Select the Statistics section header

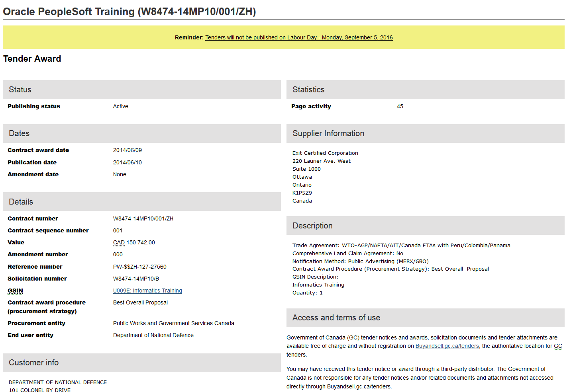(x=426, y=90)
